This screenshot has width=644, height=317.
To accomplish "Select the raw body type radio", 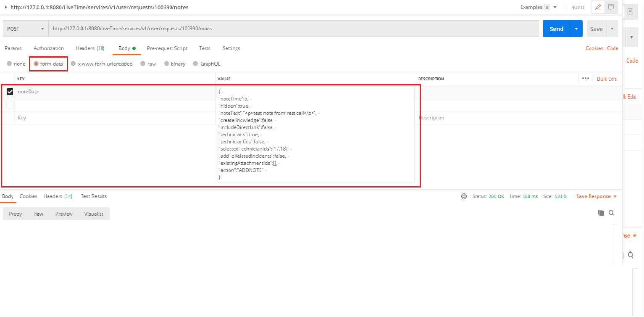I will click(143, 64).
